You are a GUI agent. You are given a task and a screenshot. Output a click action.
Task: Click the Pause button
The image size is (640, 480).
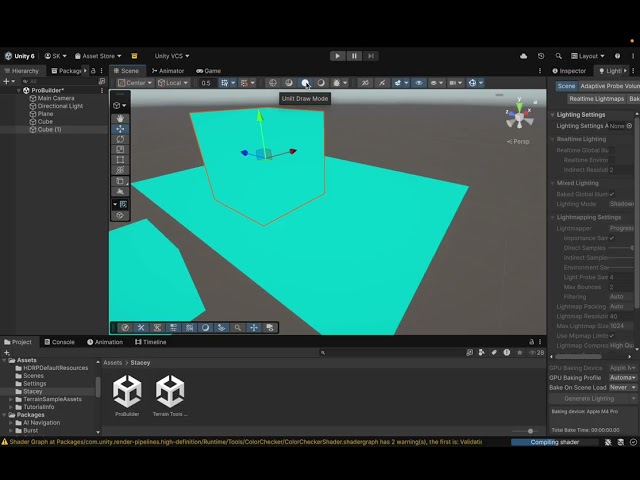click(354, 56)
